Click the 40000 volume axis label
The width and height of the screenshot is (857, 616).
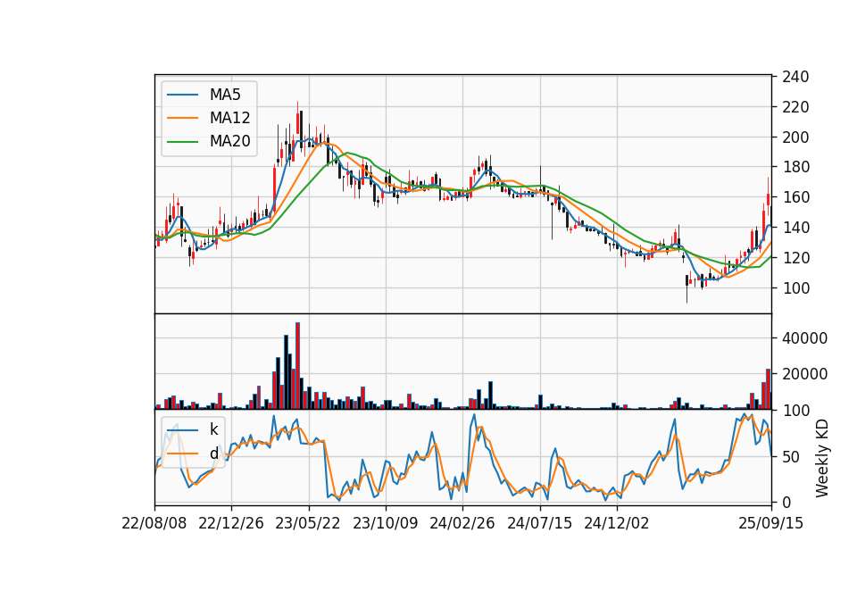coord(804,338)
